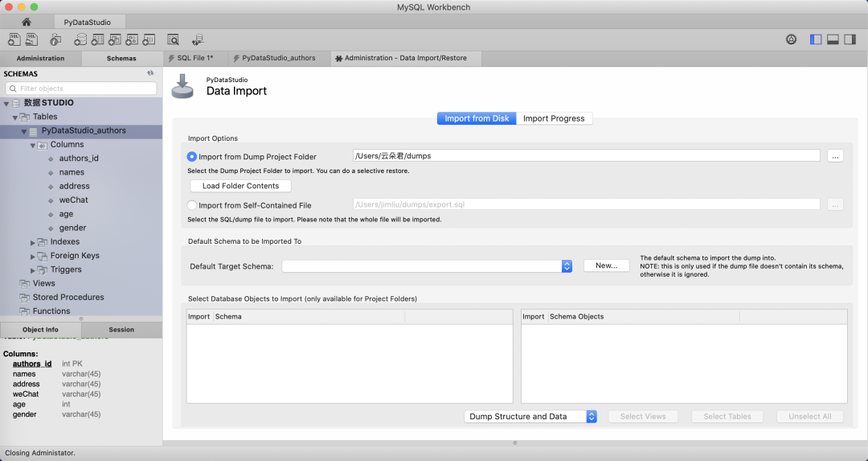Image resolution: width=868 pixels, height=461 pixels.
Task: Create a new SQL tab icon
Action: pyautogui.click(x=14, y=39)
